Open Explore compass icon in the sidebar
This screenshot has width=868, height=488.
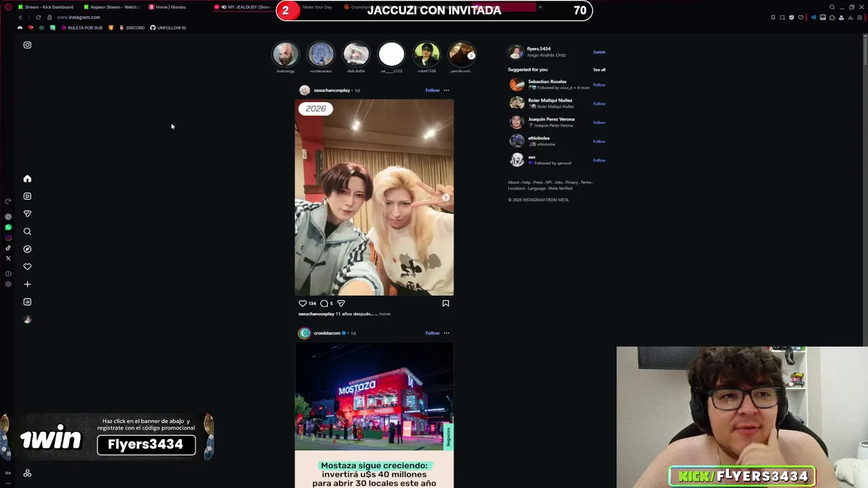tap(27, 249)
